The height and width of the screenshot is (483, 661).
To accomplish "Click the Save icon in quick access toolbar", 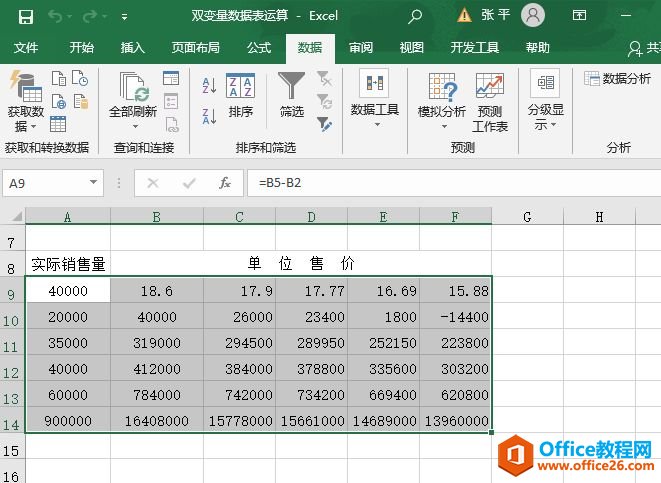I will 26,17.
